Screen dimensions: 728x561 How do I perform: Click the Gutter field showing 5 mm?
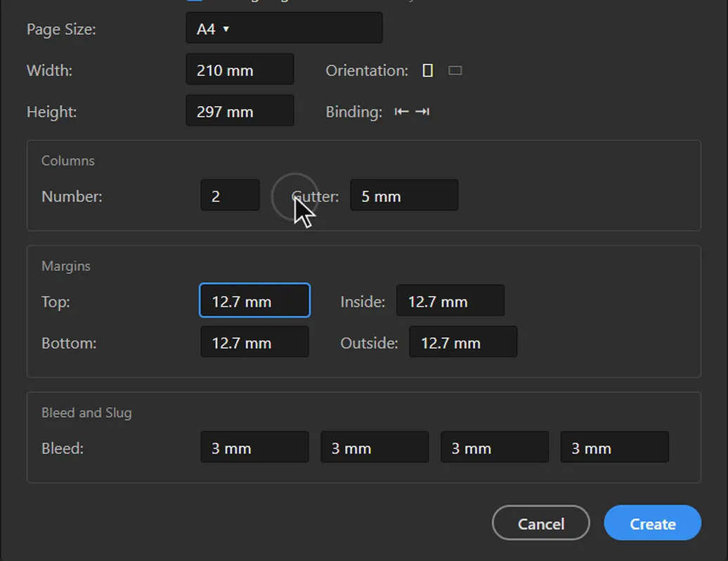[404, 195]
